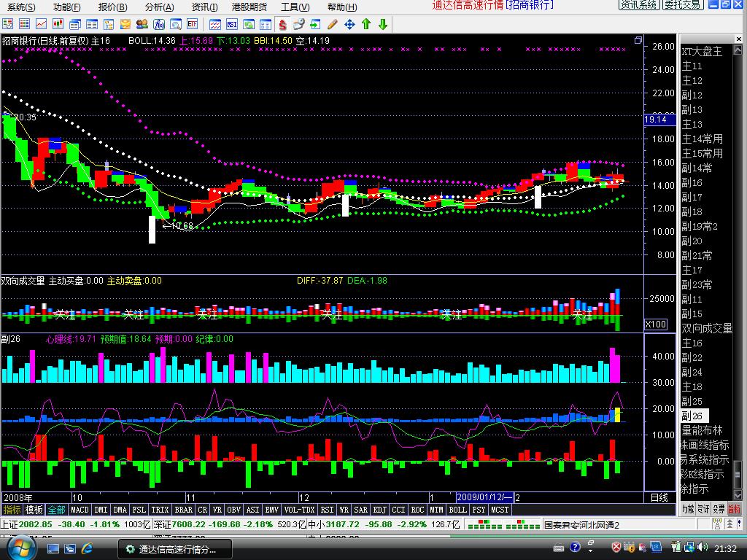747x560 pixels.
Task: Click the 2009/01/12 date marker on time axis
Action: [484, 497]
